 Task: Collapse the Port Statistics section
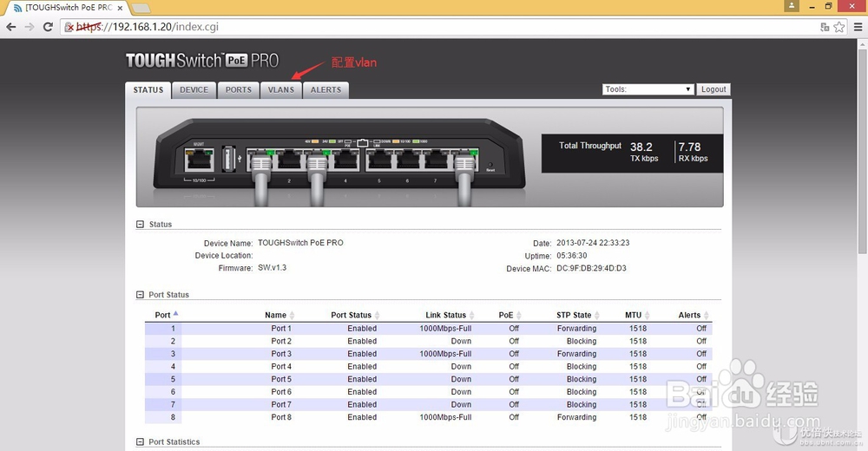coord(140,441)
